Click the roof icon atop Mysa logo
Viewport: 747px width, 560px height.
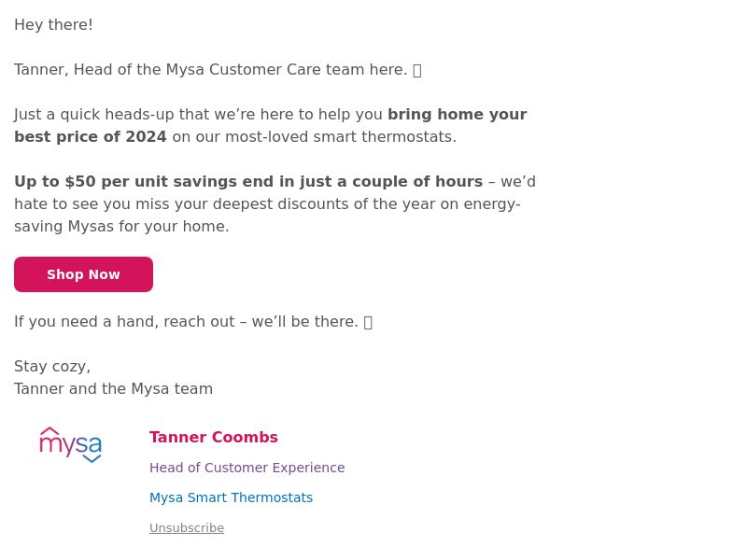click(49, 430)
